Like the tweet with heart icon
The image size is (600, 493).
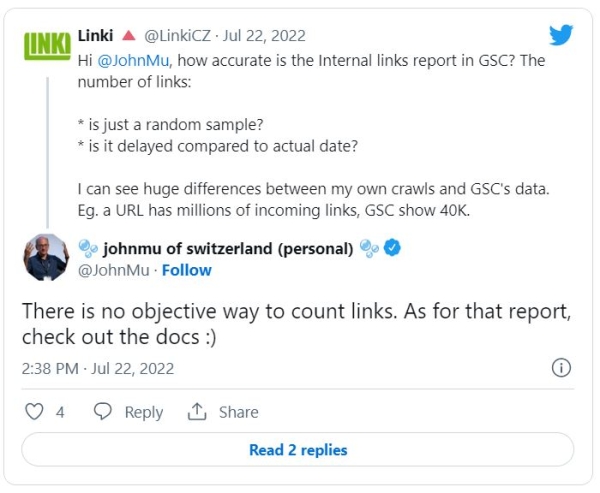click(34, 412)
